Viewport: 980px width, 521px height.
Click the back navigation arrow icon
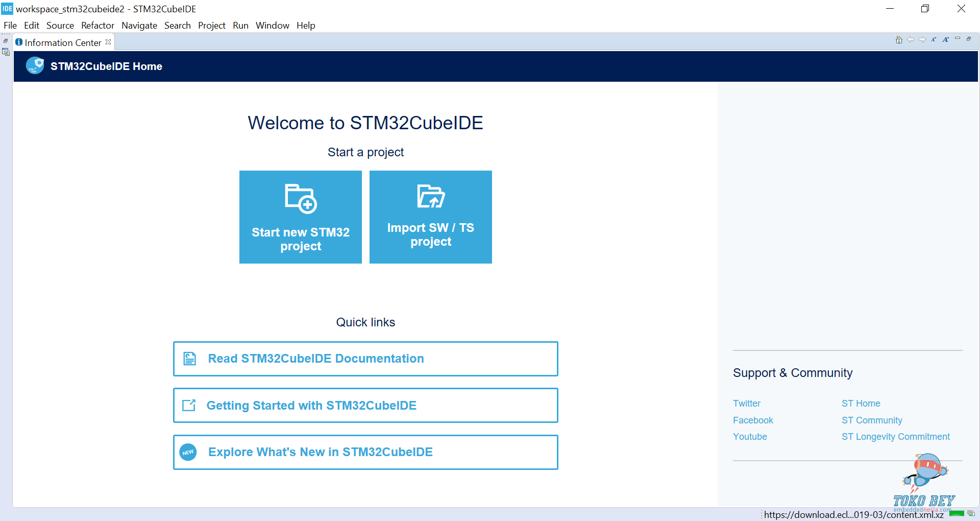pyautogui.click(x=911, y=40)
